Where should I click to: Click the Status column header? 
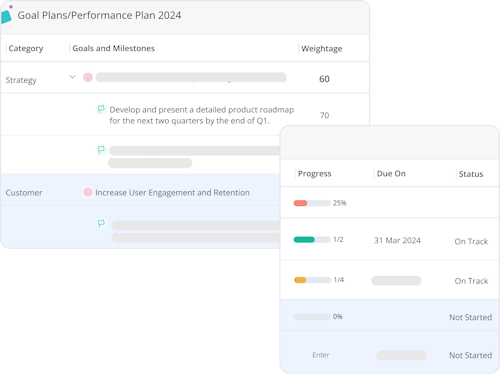[x=471, y=174]
